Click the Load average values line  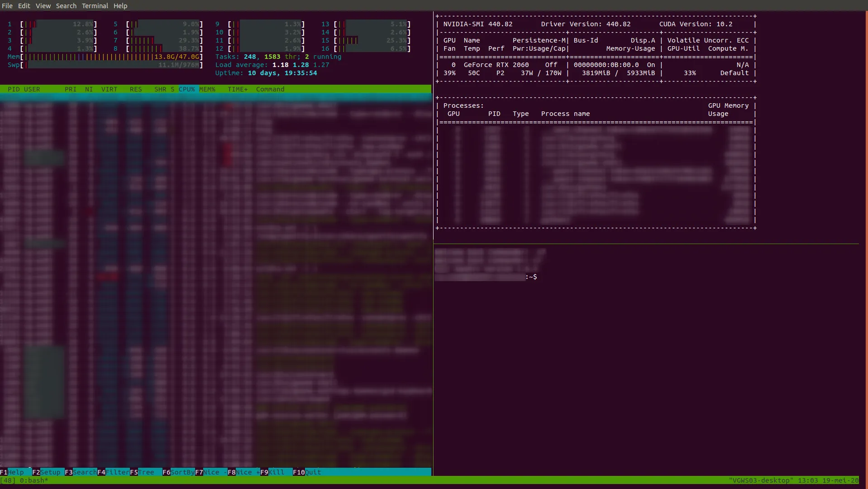pos(272,65)
